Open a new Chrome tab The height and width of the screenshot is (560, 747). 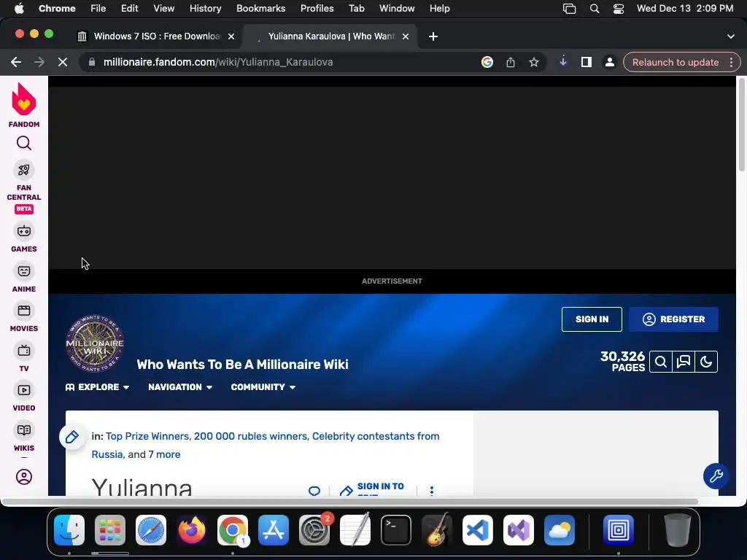click(433, 36)
